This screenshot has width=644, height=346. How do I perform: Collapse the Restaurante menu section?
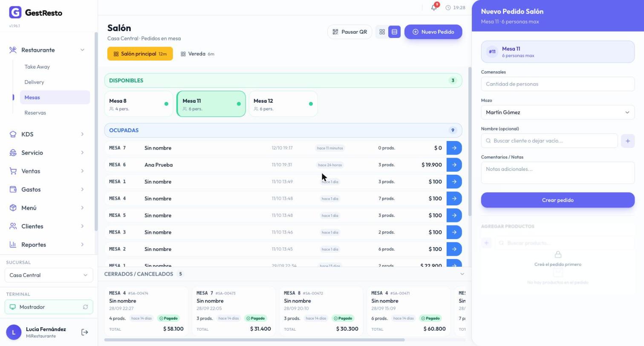(x=82, y=50)
